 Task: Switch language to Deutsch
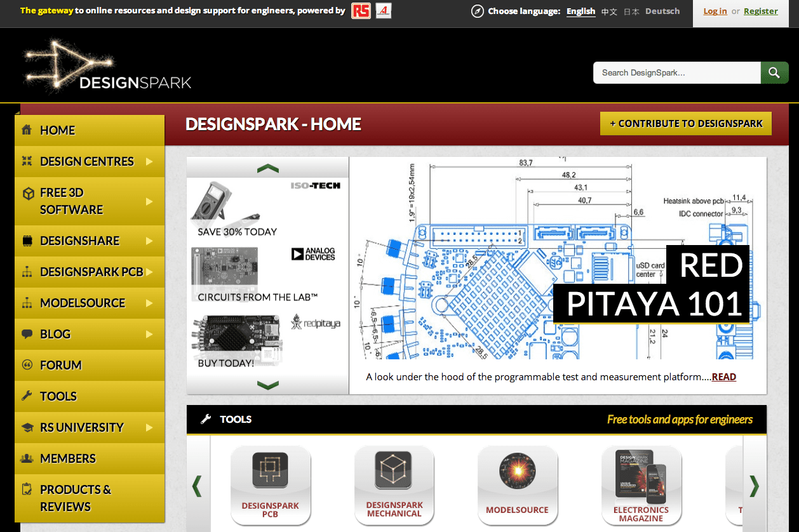point(662,11)
